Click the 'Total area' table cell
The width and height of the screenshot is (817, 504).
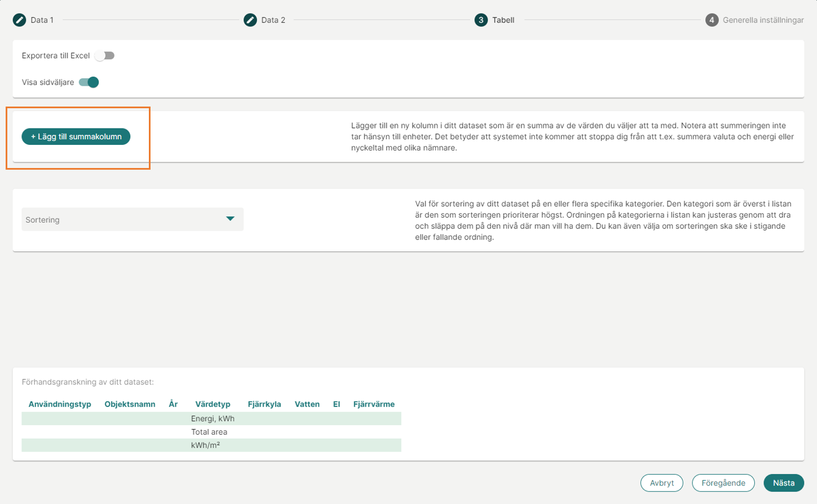pyautogui.click(x=209, y=432)
